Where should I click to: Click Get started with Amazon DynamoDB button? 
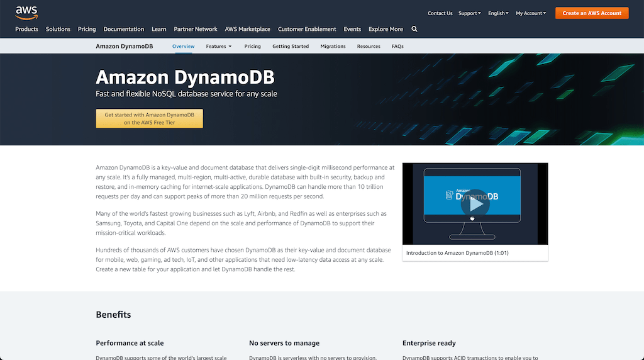click(150, 118)
